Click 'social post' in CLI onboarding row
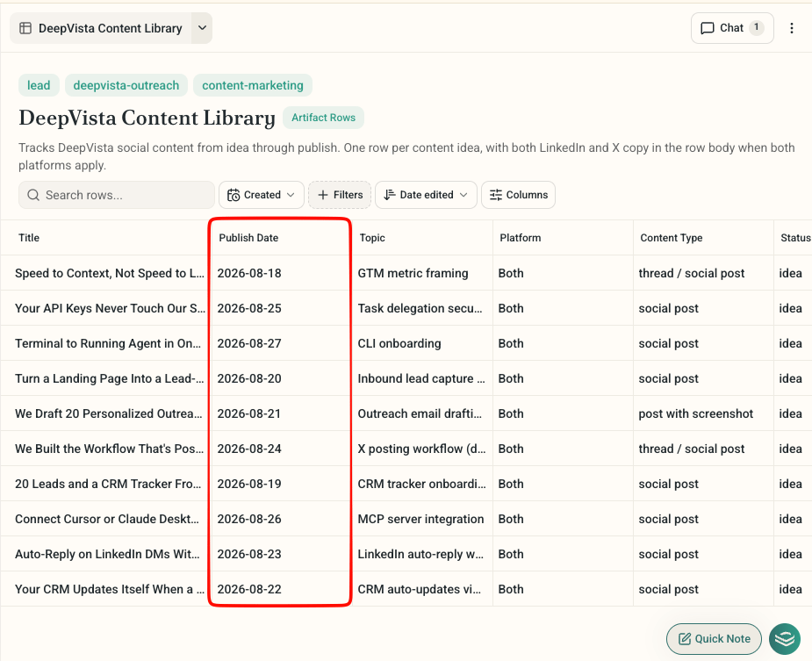The image size is (812, 661). [x=668, y=343]
